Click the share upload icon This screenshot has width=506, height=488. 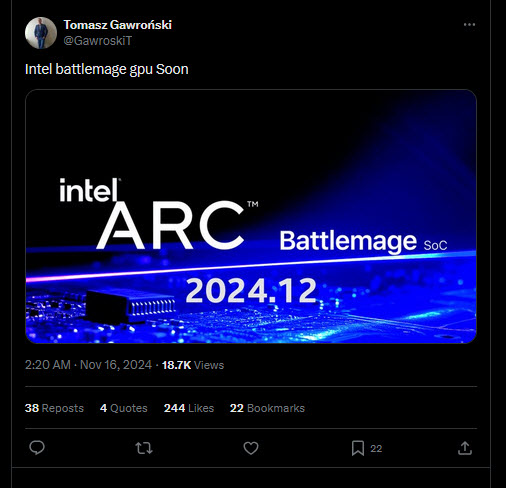tap(465, 448)
